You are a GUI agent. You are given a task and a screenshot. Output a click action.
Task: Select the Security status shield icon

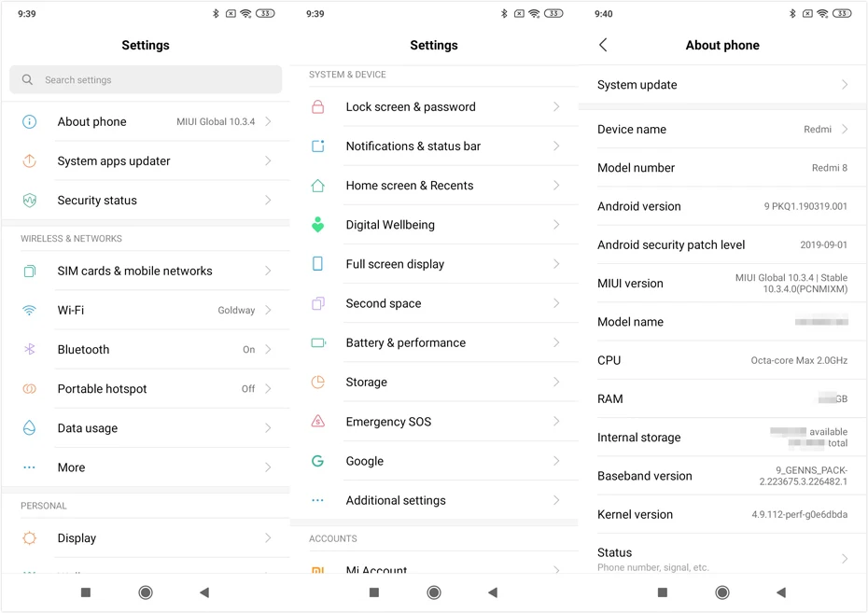(x=29, y=201)
